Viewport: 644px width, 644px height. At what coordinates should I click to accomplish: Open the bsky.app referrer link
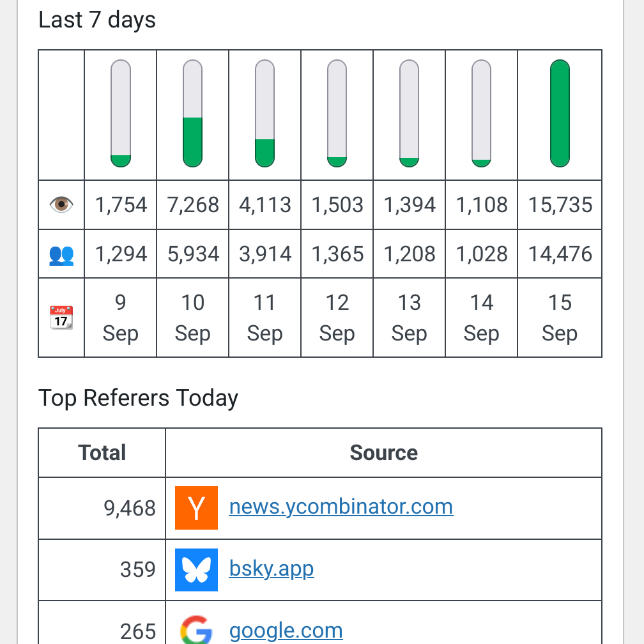click(x=272, y=569)
